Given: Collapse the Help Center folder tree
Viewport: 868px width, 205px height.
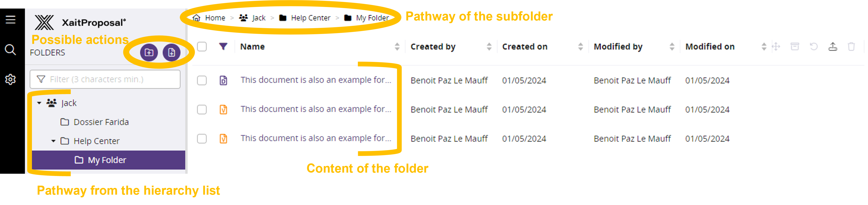Looking at the screenshot, I should pyautogui.click(x=53, y=141).
